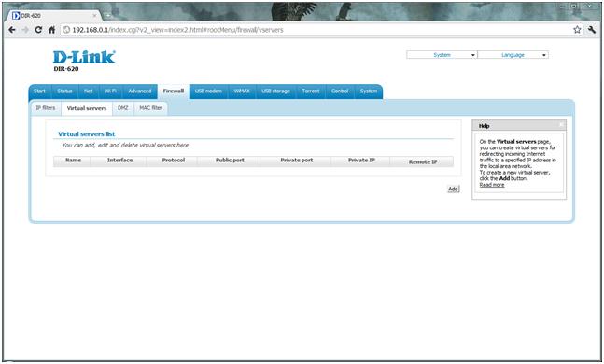Image resolution: width=604 pixels, height=364 pixels.
Task: Open the Torrent tab
Action: pyautogui.click(x=311, y=91)
